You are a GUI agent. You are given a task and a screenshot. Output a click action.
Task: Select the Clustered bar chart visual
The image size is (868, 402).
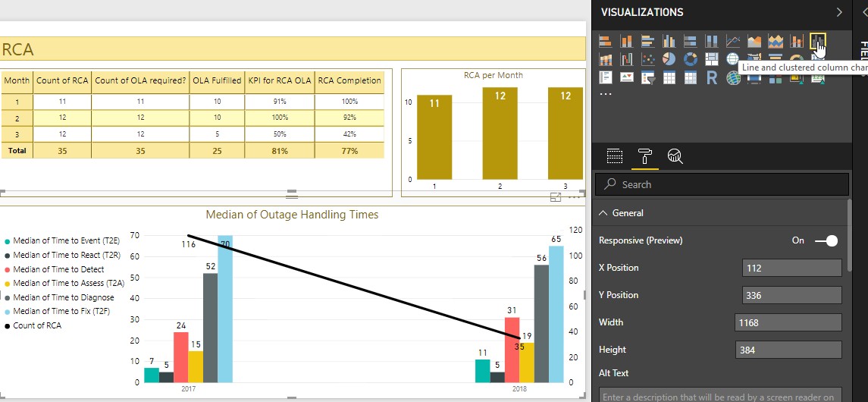(647, 41)
